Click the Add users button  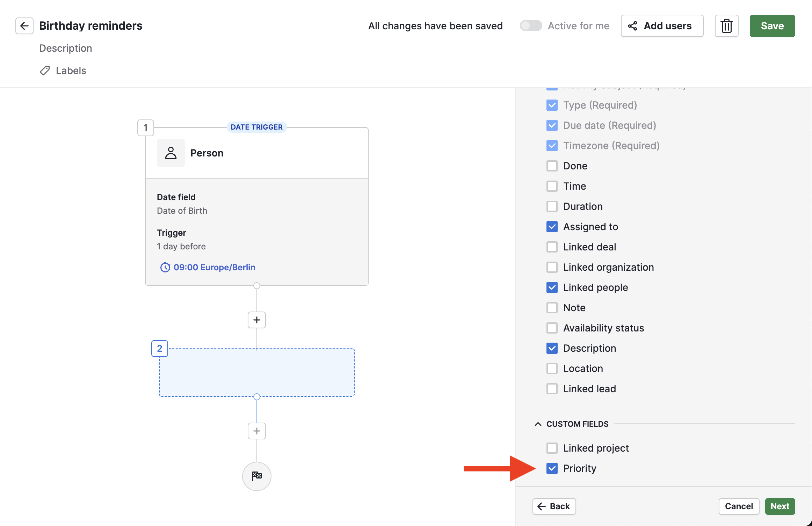662,26
